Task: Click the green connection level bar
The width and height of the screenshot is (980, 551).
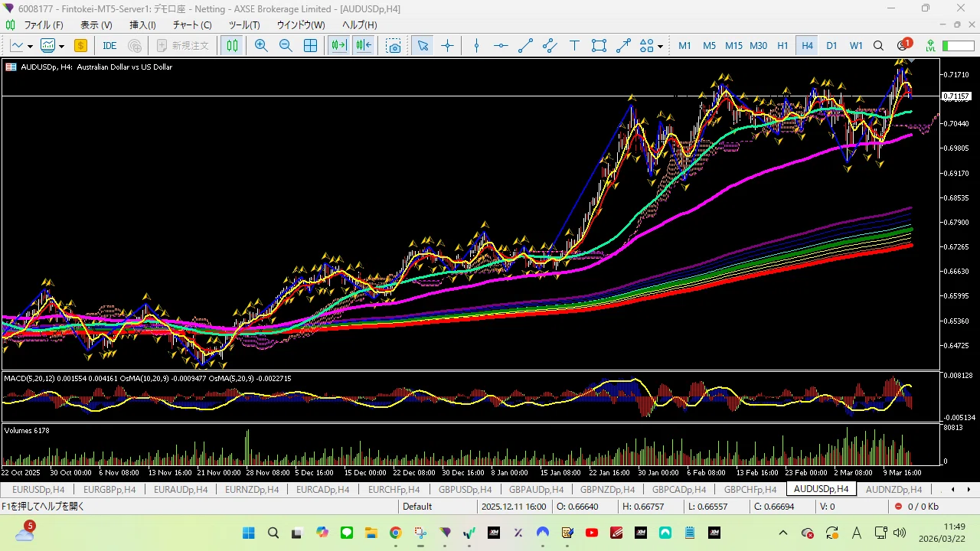Action: tap(958, 45)
